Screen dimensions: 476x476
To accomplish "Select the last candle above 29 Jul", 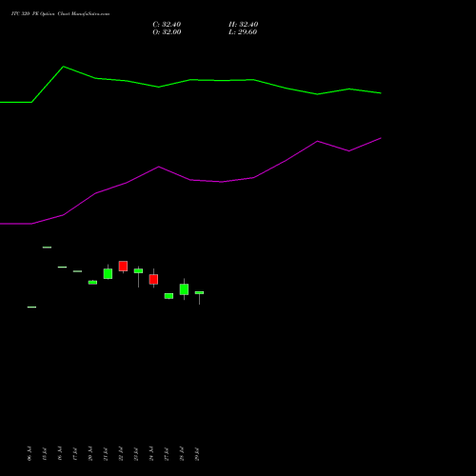I will (x=199, y=293).
